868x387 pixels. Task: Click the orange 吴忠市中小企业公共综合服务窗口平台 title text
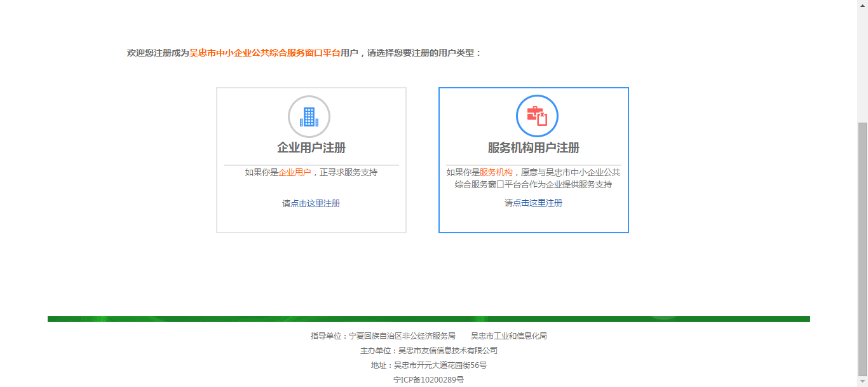point(265,53)
